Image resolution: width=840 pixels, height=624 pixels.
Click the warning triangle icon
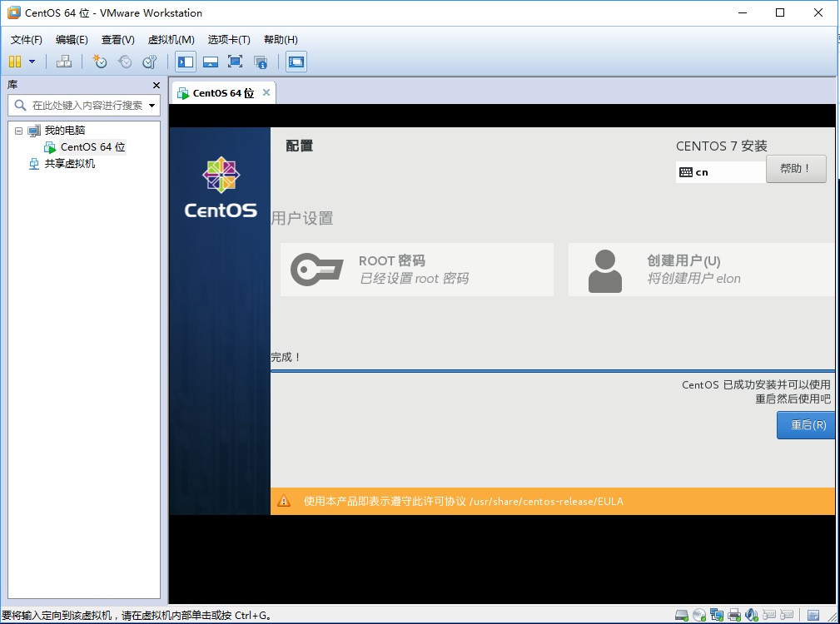[x=284, y=501]
